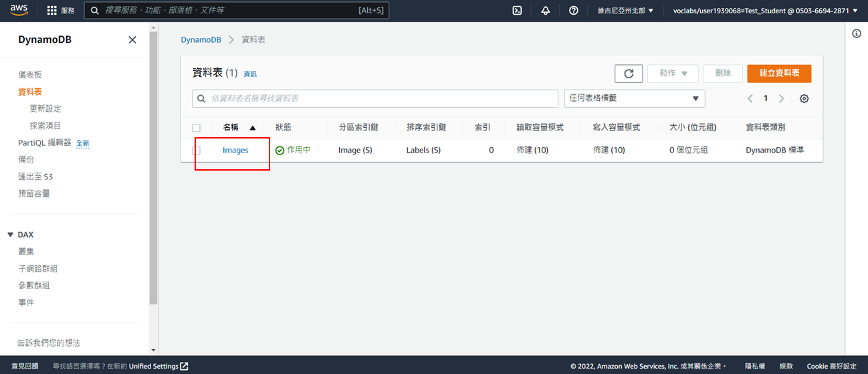
Task: Click the 建立資料表 button
Action: [779, 74]
